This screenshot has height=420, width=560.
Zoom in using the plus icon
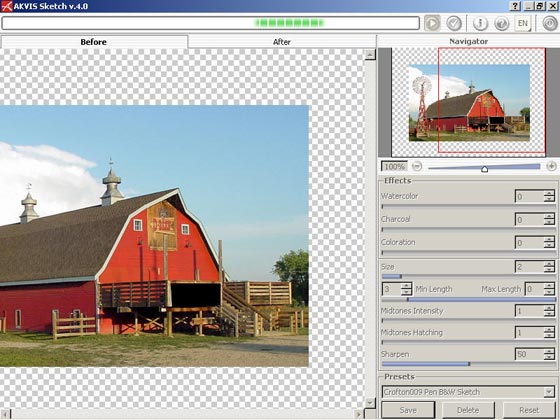coord(551,166)
